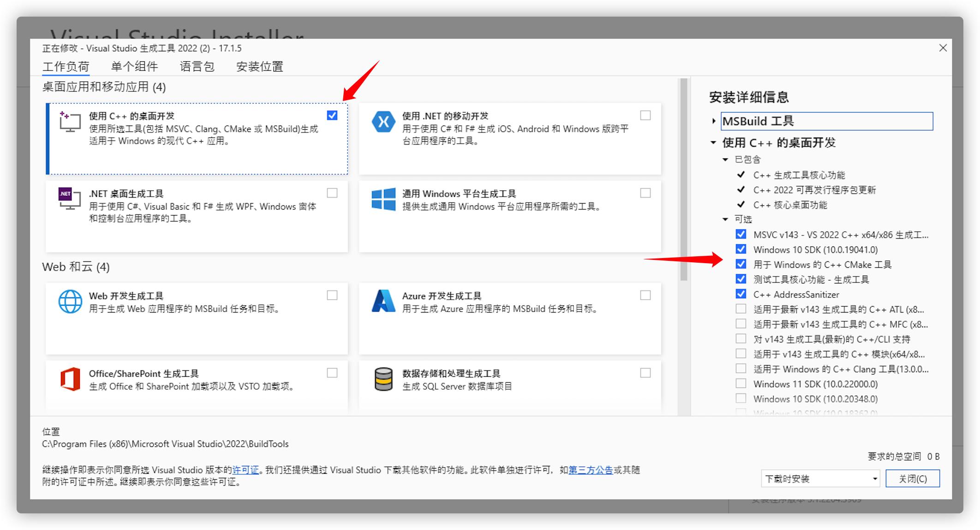Switch to the 安装位置 tab
This screenshot has height=530, width=980.
260,67
